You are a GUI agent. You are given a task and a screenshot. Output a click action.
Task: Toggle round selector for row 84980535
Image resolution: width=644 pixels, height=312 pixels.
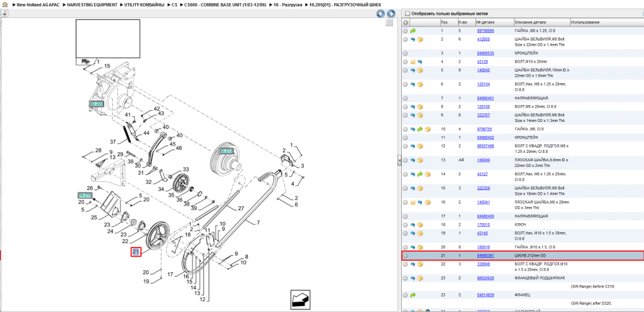point(405,53)
